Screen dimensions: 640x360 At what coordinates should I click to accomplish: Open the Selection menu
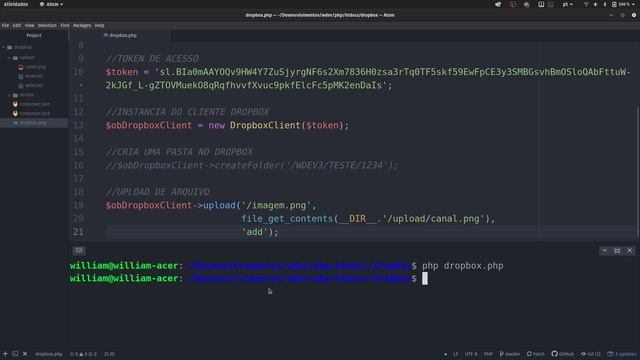(x=47, y=25)
